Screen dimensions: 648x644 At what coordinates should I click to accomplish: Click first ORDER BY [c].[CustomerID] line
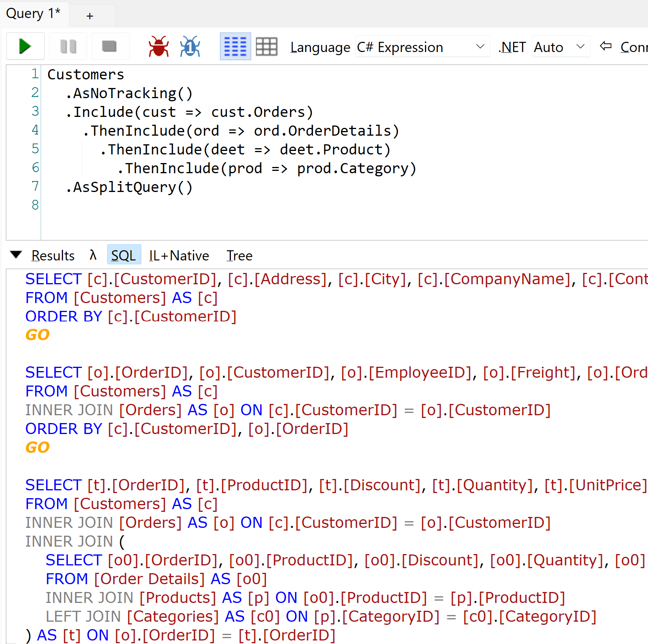tap(131, 316)
